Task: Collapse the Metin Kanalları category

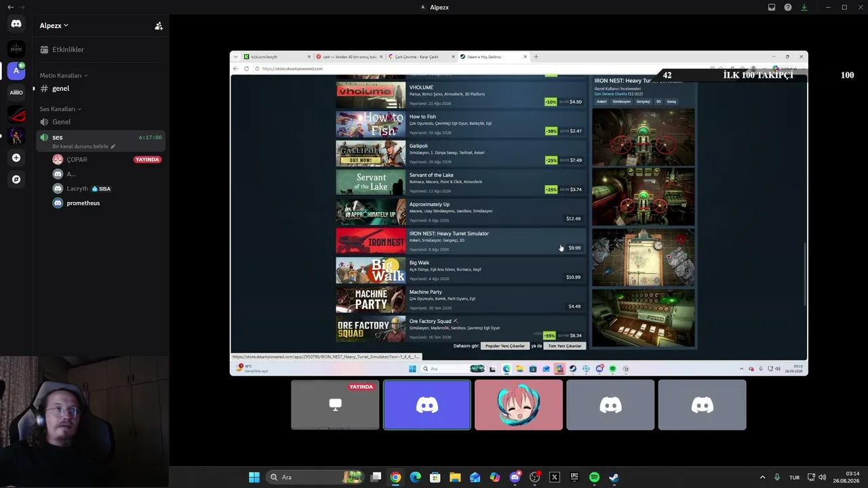Action: pyautogui.click(x=64, y=75)
